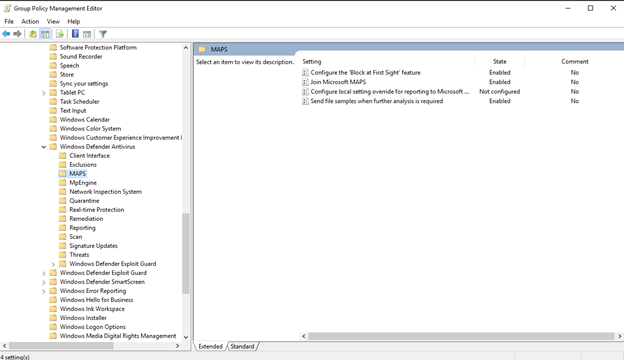Click the Back arrow toolbar icon
This screenshot has height=360, width=624.
tap(6, 34)
